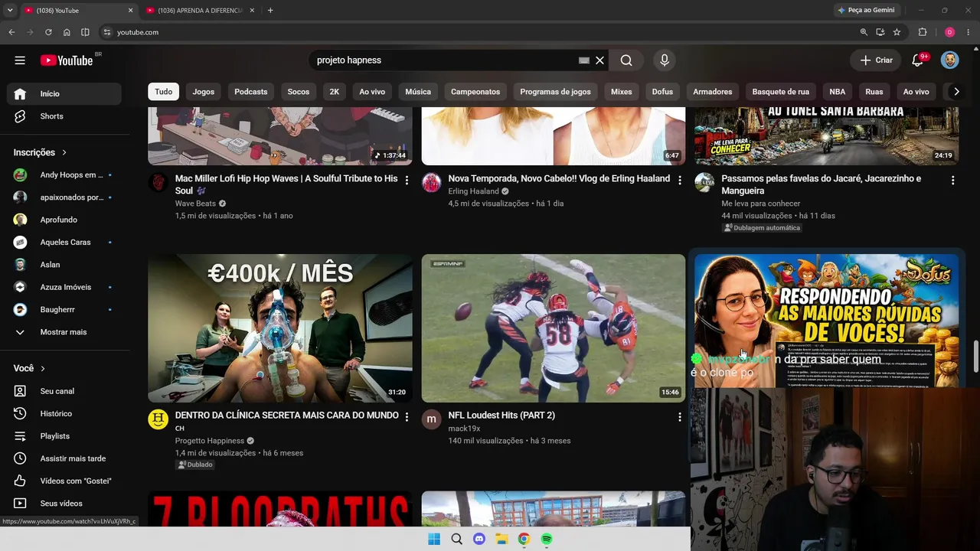Bookmark this page with the star

[897, 32]
